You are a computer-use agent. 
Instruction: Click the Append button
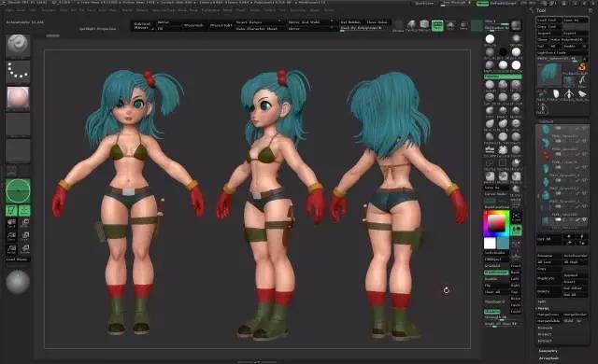point(576,275)
